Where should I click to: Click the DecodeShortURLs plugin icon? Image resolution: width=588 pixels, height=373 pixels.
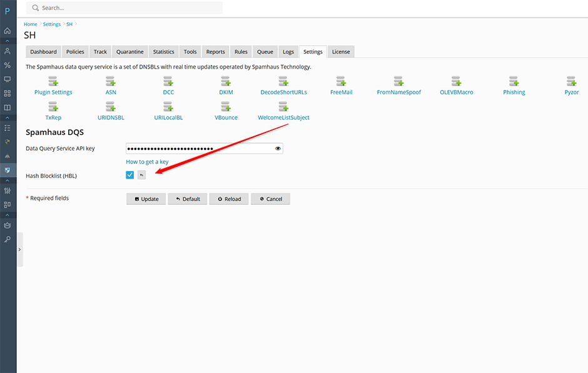[x=283, y=81]
